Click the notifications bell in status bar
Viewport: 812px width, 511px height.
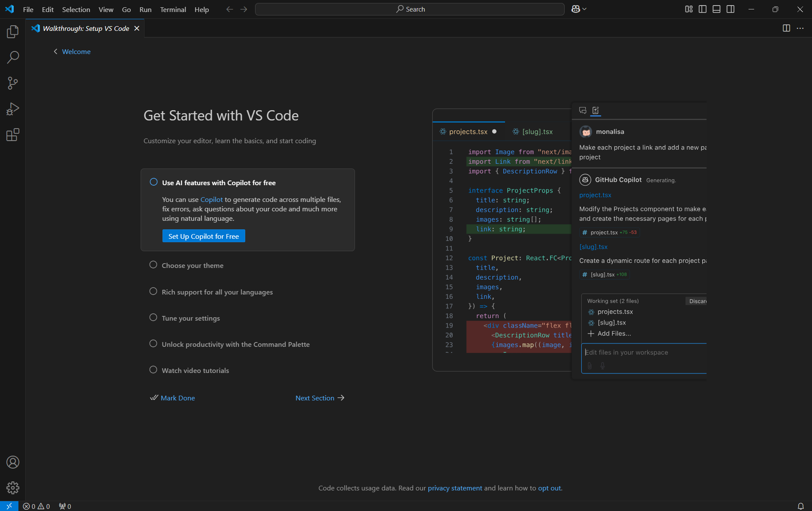[x=800, y=506]
